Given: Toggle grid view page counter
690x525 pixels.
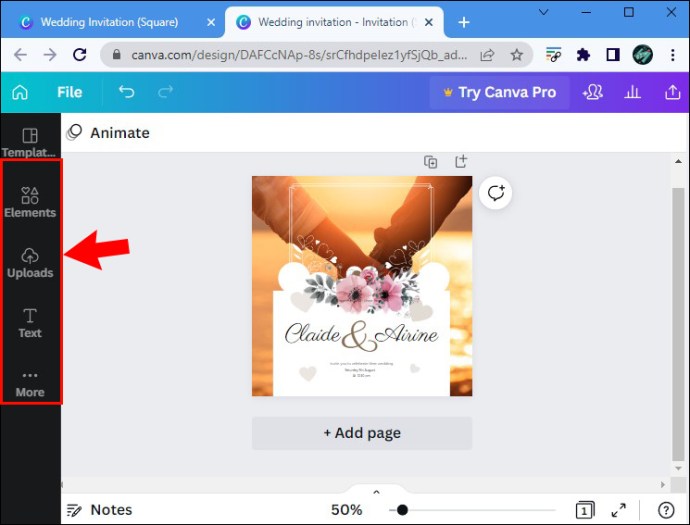Looking at the screenshot, I should (x=584, y=510).
